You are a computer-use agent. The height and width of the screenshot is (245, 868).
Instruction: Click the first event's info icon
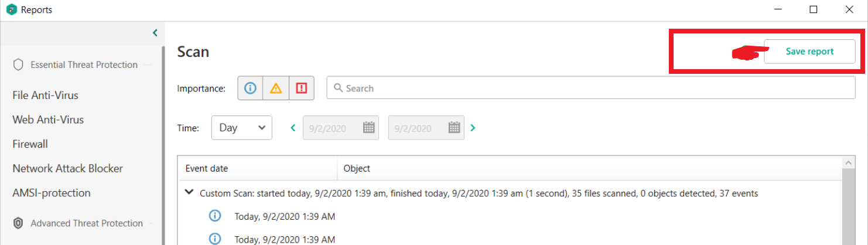coord(215,216)
